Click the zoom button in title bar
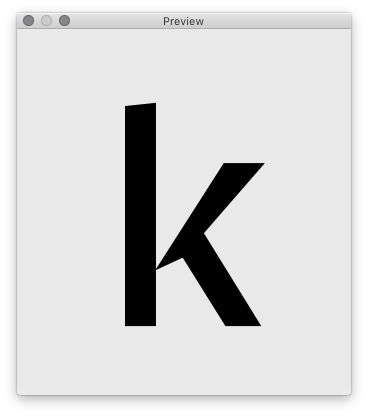The width and height of the screenshot is (368, 416). [64, 21]
